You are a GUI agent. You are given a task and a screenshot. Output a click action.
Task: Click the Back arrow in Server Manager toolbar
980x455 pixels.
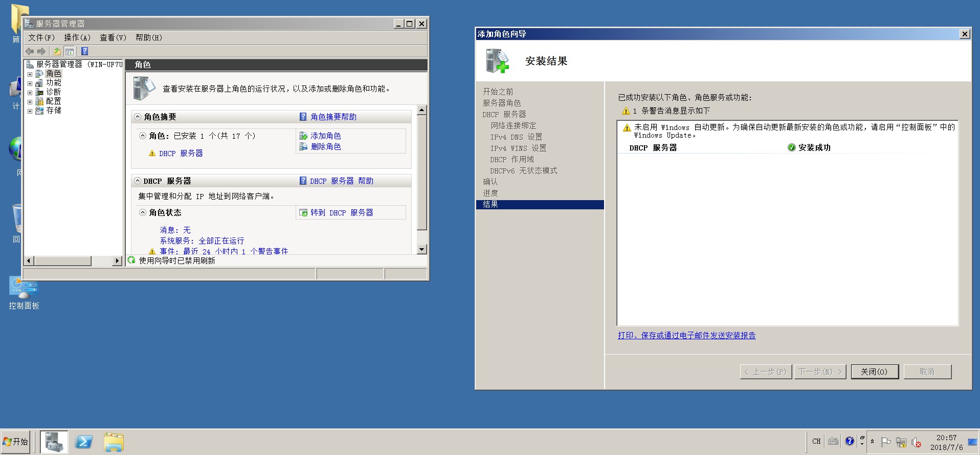click(x=30, y=51)
